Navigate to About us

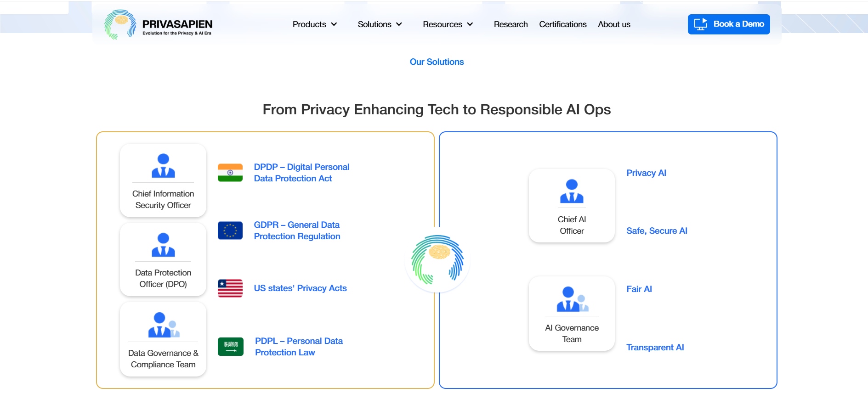[614, 24]
